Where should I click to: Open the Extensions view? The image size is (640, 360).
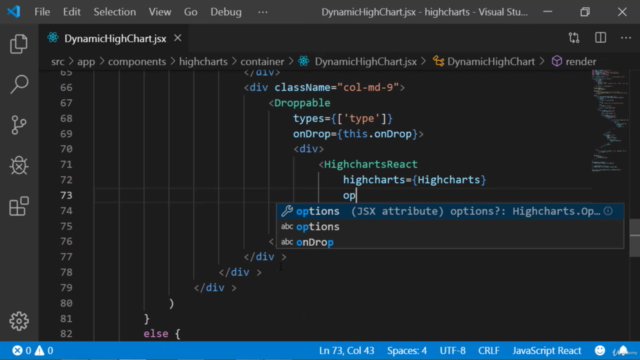(x=19, y=206)
